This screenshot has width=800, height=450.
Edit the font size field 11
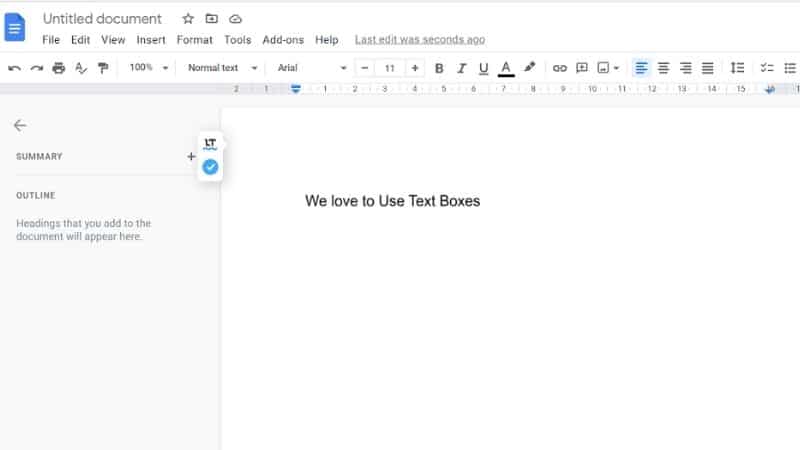tap(390, 68)
